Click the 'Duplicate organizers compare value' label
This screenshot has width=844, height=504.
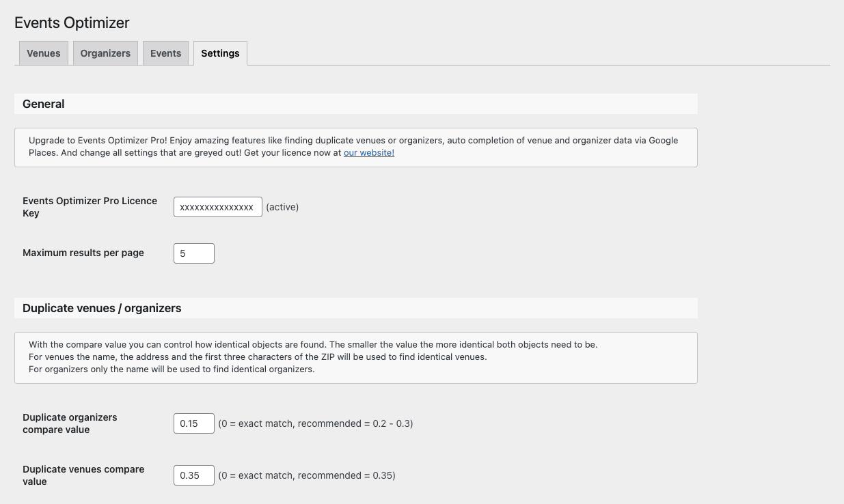tap(70, 423)
